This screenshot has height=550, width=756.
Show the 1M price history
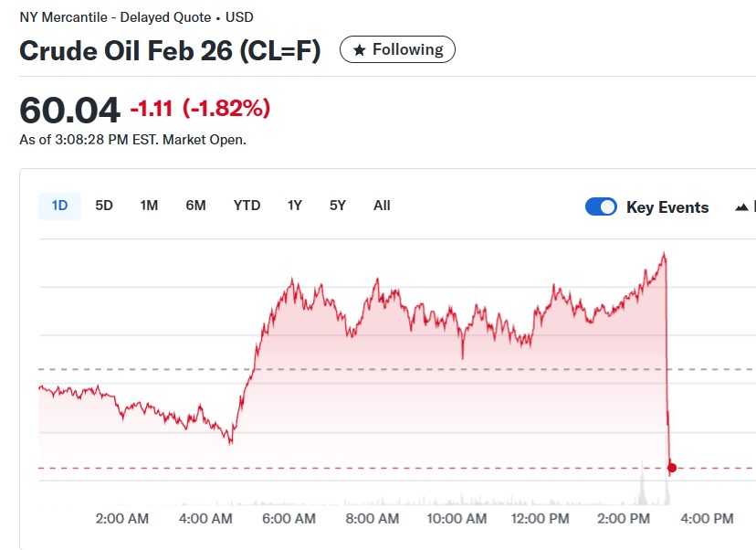click(149, 206)
